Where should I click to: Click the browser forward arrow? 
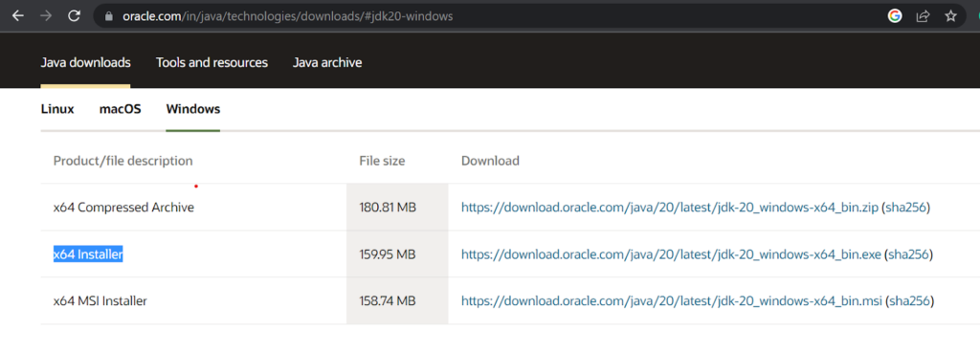46,16
